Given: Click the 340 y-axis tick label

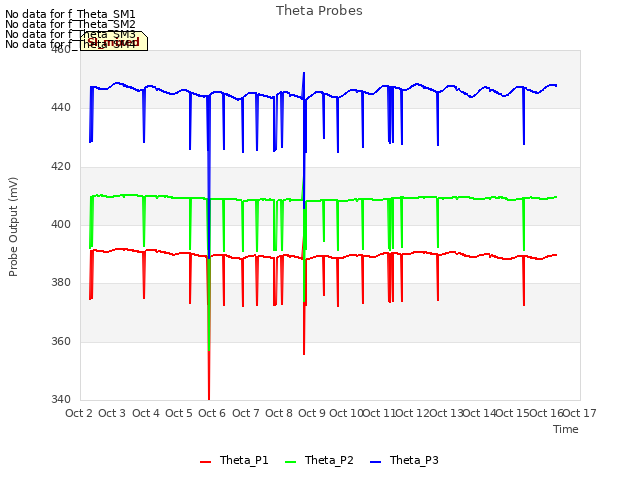Looking at the screenshot, I should 61,399.
